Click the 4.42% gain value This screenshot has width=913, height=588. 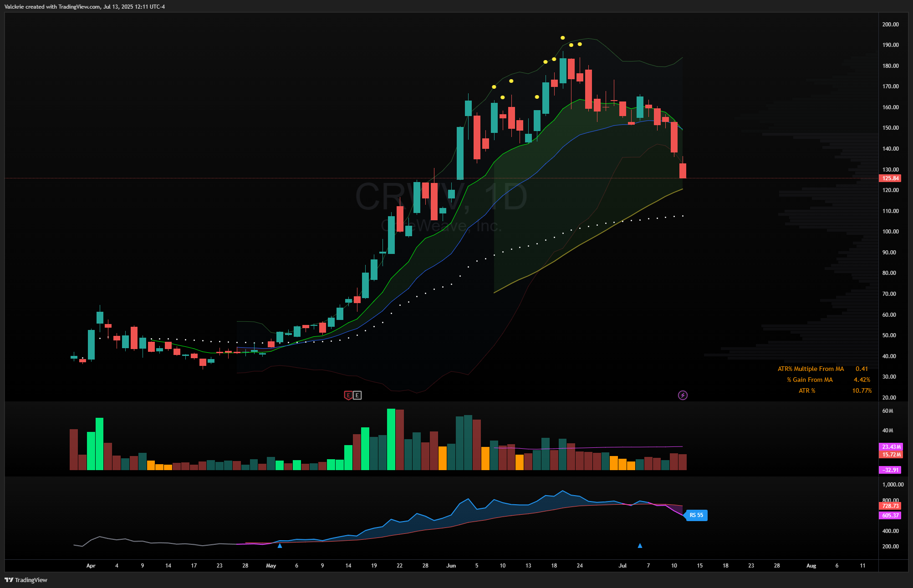[x=862, y=380]
